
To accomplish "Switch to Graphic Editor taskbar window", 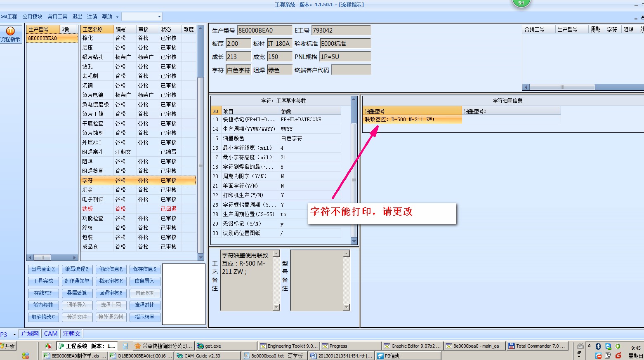I will click(413, 346).
